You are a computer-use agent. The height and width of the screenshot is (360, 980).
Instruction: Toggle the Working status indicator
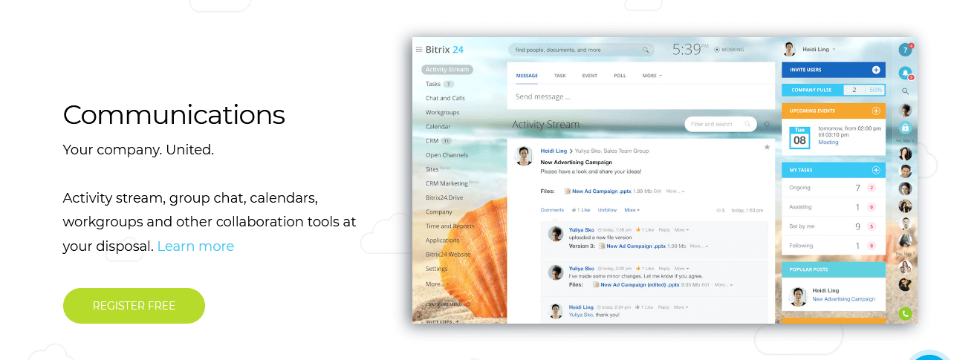pos(728,50)
